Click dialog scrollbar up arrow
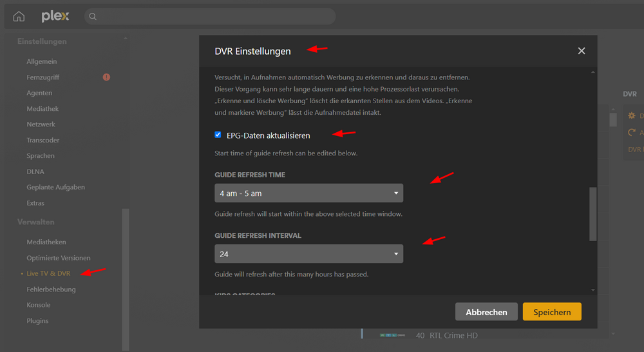The width and height of the screenshot is (644, 352). pyautogui.click(x=592, y=72)
